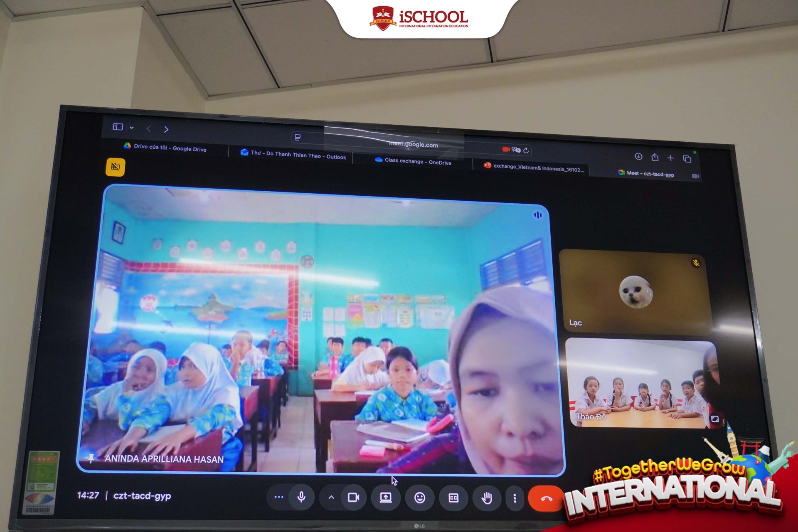The width and height of the screenshot is (798, 532).
Task: Open new tab with plus icon
Action: 670,158
